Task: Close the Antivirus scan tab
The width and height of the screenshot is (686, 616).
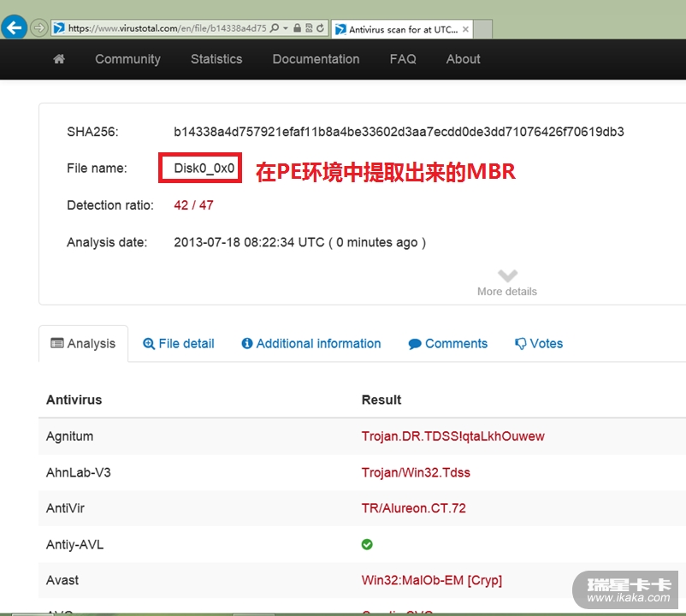Action: 465,29
